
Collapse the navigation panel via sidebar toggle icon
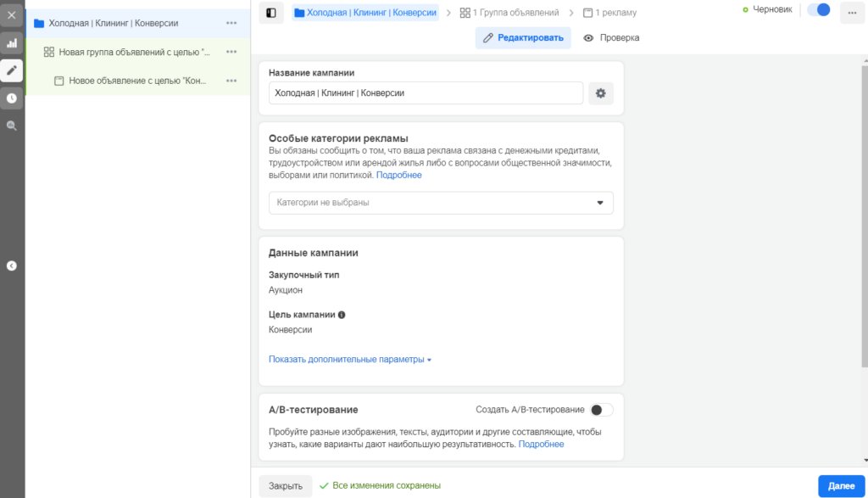coord(270,14)
